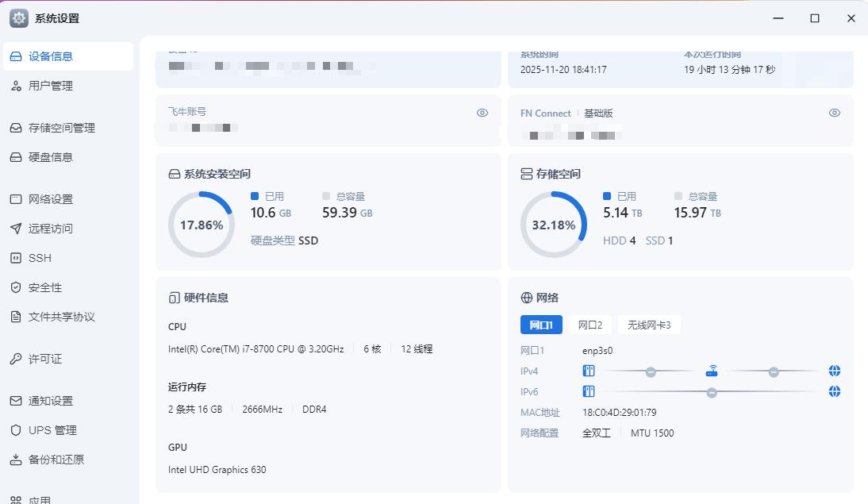
Task: Click the router icon in the IPv4 diagram
Action: pos(710,368)
